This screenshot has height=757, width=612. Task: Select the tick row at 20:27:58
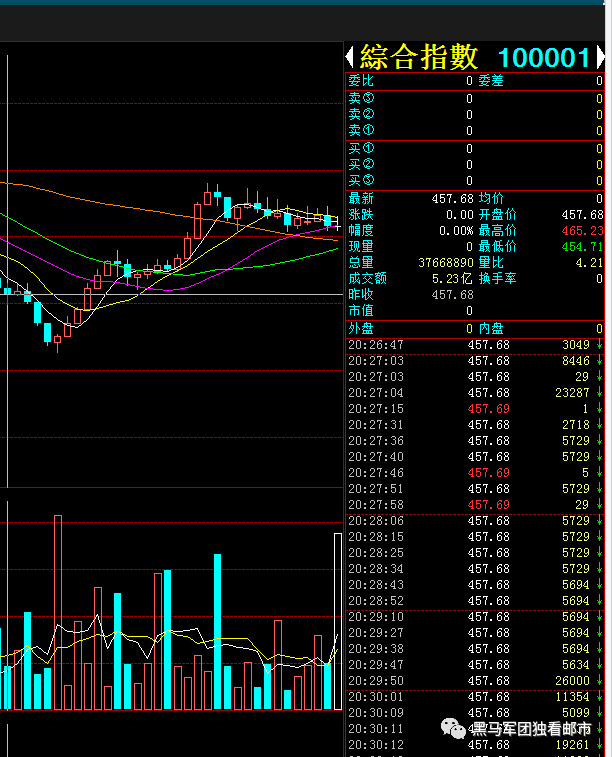pyautogui.click(x=475, y=505)
